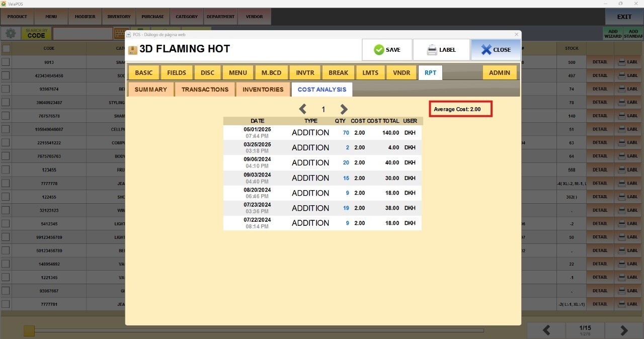The image size is (644, 339).
Task: Select the VNDR tab
Action: 401,73
